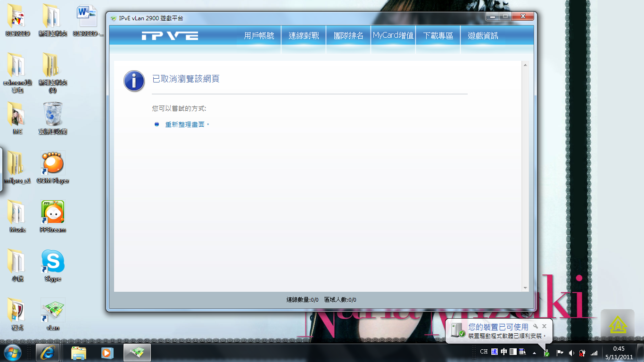Image resolution: width=644 pixels, height=362 pixels.
Task: Select the 程式 folder on the desktop
Action: click(x=17, y=314)
